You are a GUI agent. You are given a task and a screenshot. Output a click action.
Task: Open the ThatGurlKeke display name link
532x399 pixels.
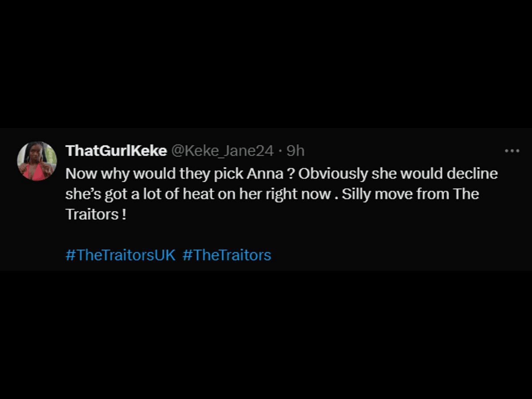[x=116, y=151]
